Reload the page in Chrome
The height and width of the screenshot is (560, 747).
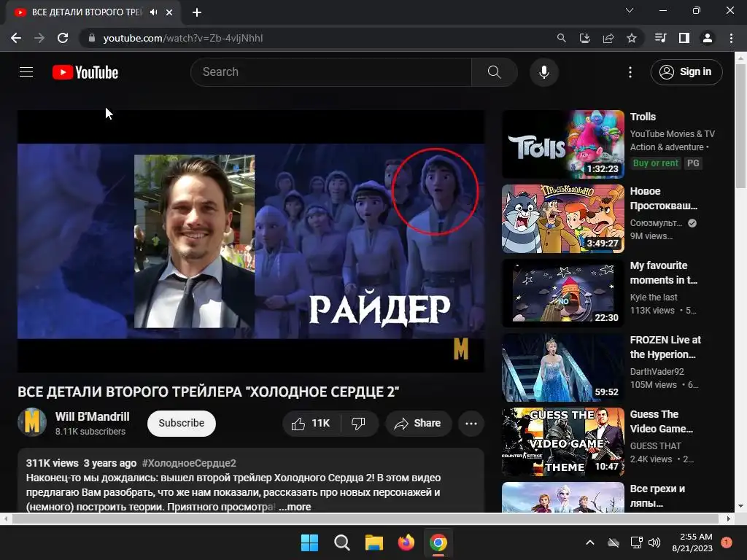pos(63,38)
